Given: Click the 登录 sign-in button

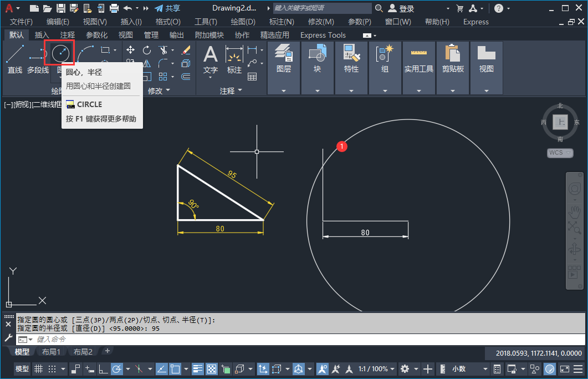Looking at the screenshot, I should (x=406, y=8).
